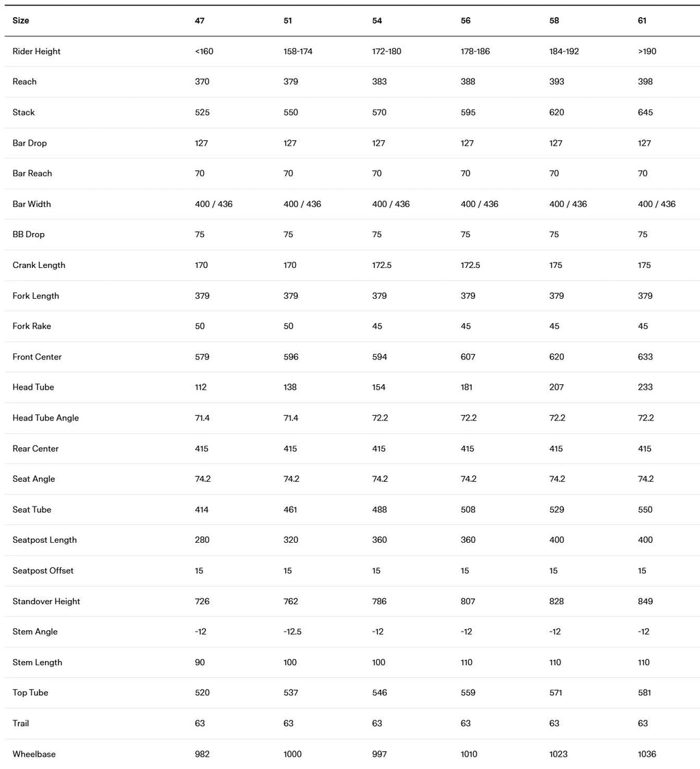Click the Rider Height row label
Image resolution: width=700 pixels, height=769 pixels.
click(36, 51)
